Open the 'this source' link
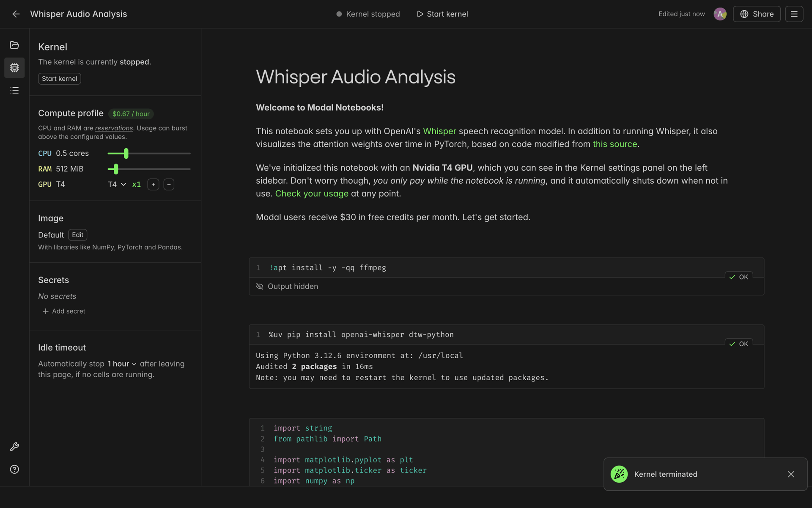The height and width of the screenshot is (508, 812). click(x=614, y=144)
